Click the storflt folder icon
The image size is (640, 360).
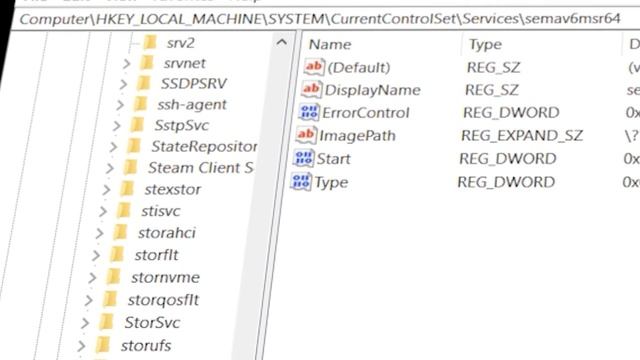[118, 254]
